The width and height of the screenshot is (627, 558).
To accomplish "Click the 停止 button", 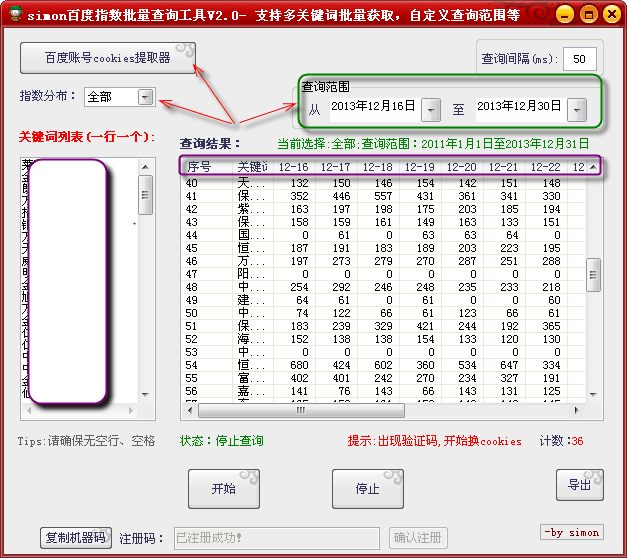I will [367, 488].
